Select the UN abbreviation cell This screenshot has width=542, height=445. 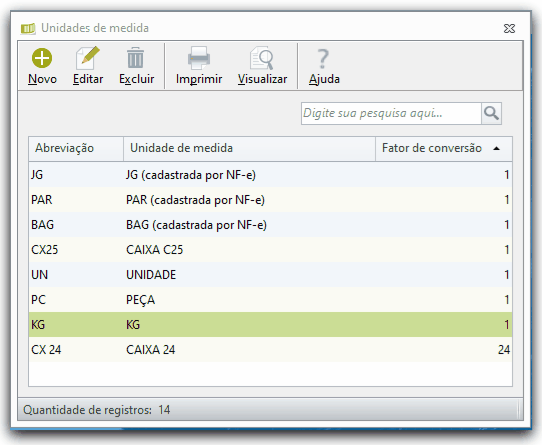(x=76, y=275)
